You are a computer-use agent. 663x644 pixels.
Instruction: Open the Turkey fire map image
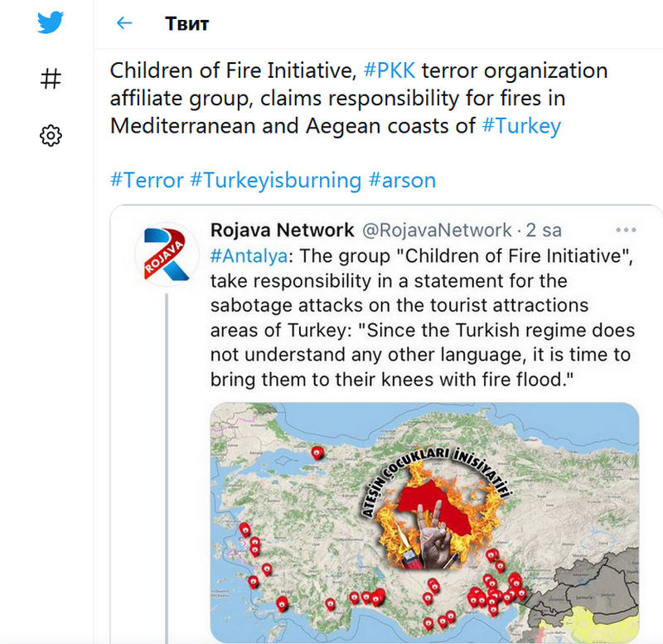pos(424,523)
